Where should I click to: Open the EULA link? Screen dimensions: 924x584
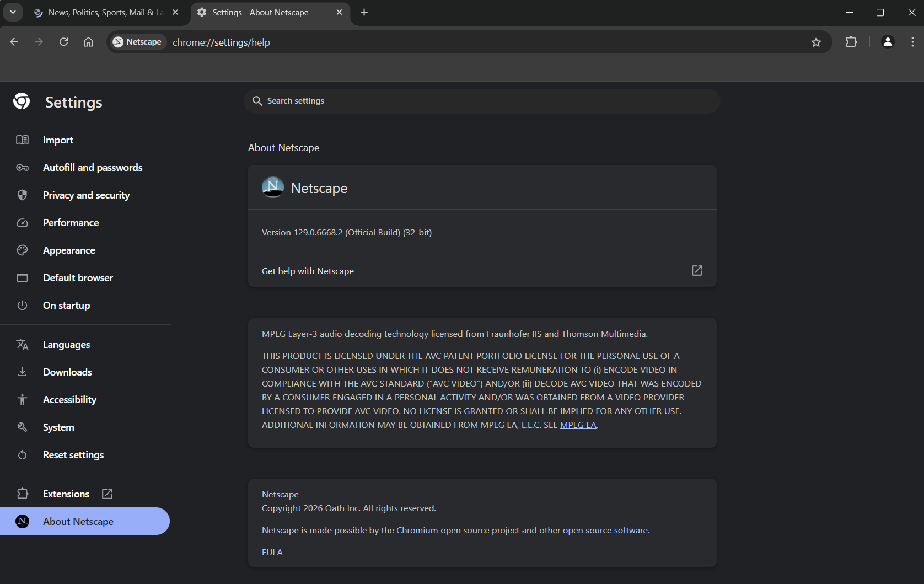click(272, 553)
